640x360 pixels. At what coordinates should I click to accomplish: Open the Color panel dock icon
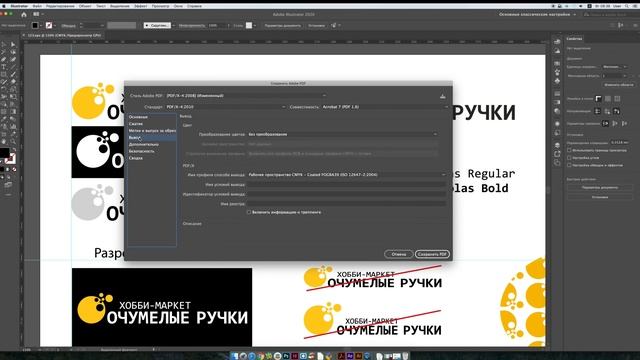(x=557, y=42)
